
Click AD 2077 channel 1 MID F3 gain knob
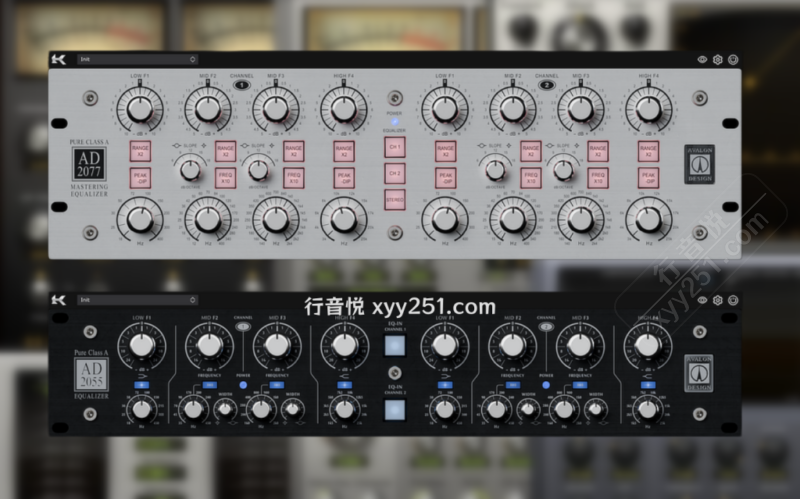pyautogui.click(x=276, y=109)
